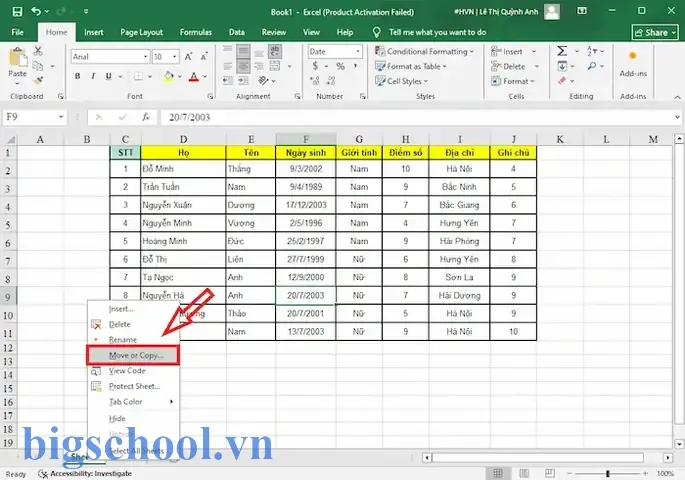The image size is (685, 480).
Task: Open Cell Styles gallery
Action: 401,81
